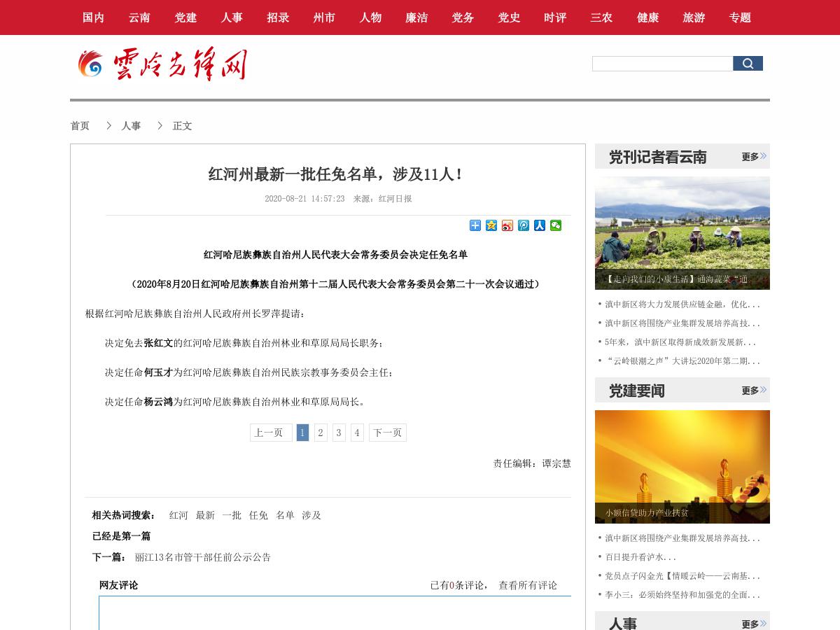The image size is (840, 630).
Task: Click the search magnifier icon
Action: click(748, 63)
